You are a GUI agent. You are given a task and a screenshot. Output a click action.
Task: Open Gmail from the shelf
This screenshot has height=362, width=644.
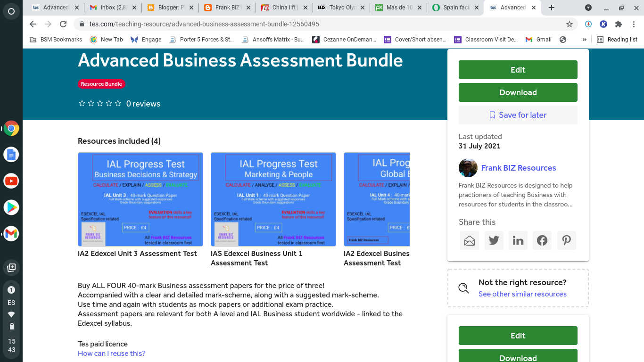tap(11, 233)
